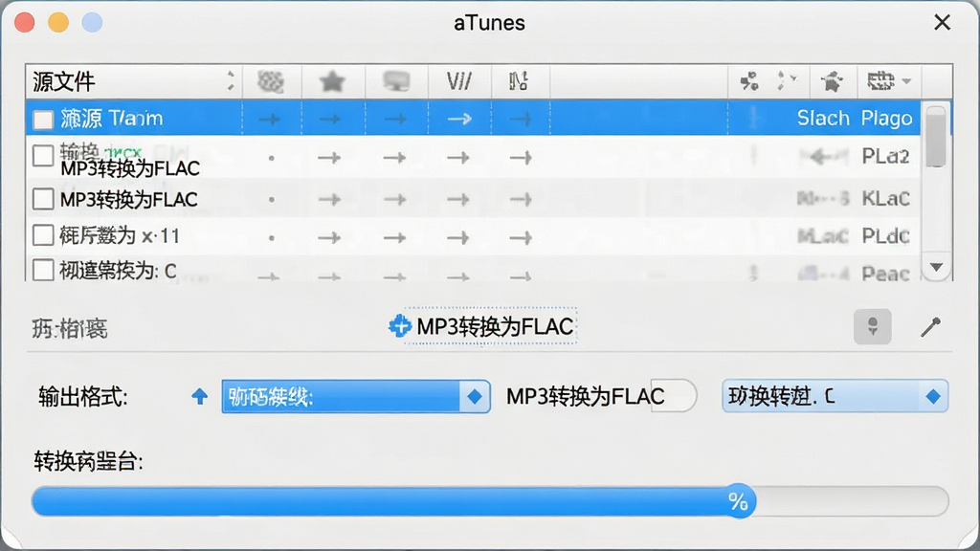The width and height of the screenshot is (980, 551).
Task: Tick the checkbox of the last visible row
Action: 43,270
